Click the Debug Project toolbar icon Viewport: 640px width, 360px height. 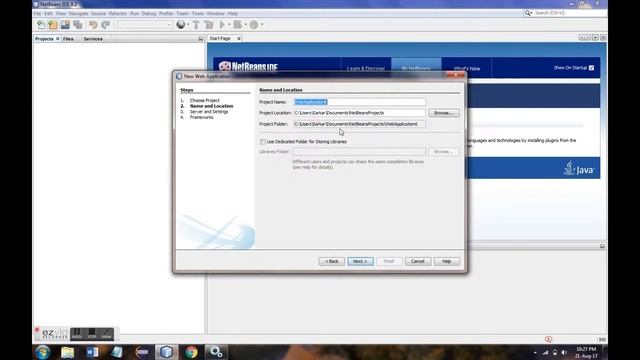[x=238, y=25]
